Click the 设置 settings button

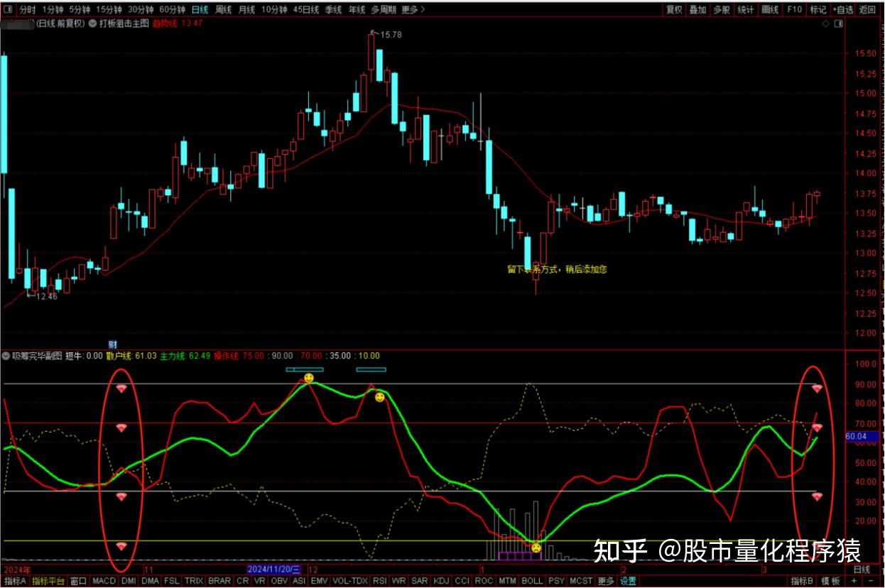[x=628, y=581]
